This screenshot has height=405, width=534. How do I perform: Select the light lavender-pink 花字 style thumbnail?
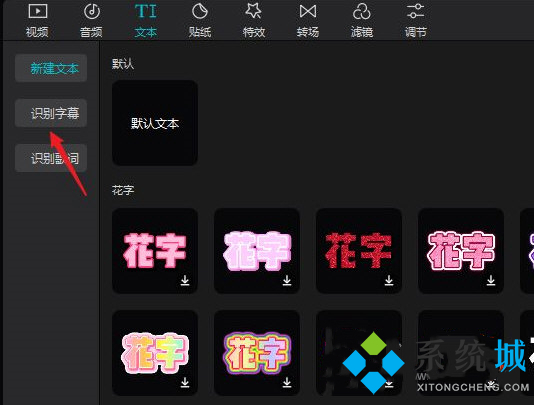[257, 251]
